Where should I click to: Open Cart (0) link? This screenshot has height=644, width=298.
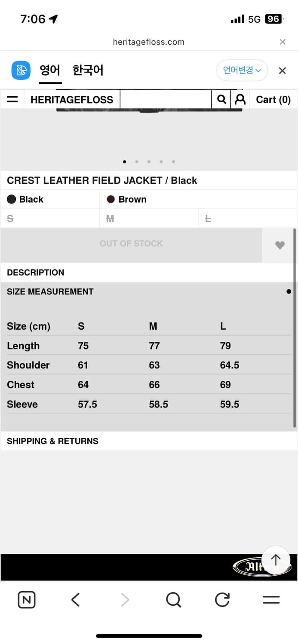[273, 100]
